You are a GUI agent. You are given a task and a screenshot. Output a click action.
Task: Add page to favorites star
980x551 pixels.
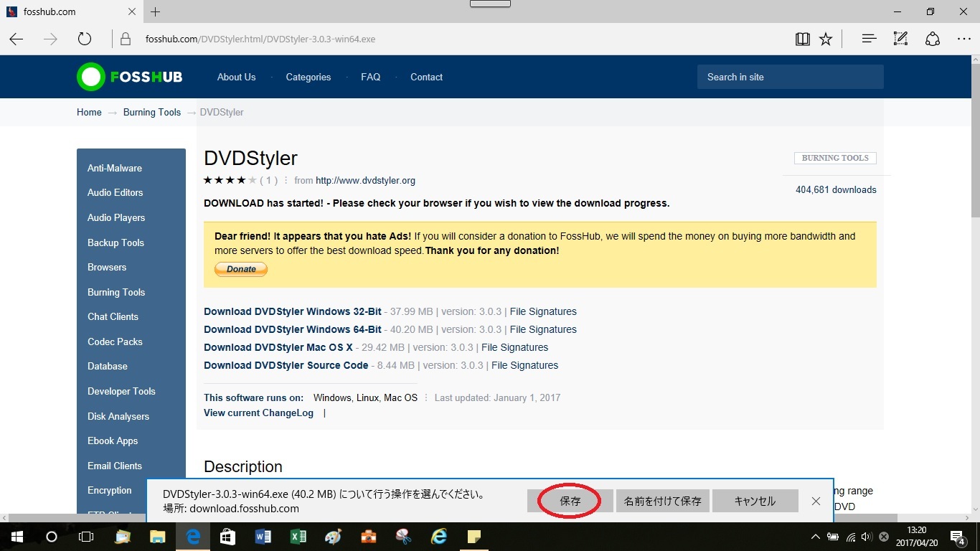coord(826,39)
